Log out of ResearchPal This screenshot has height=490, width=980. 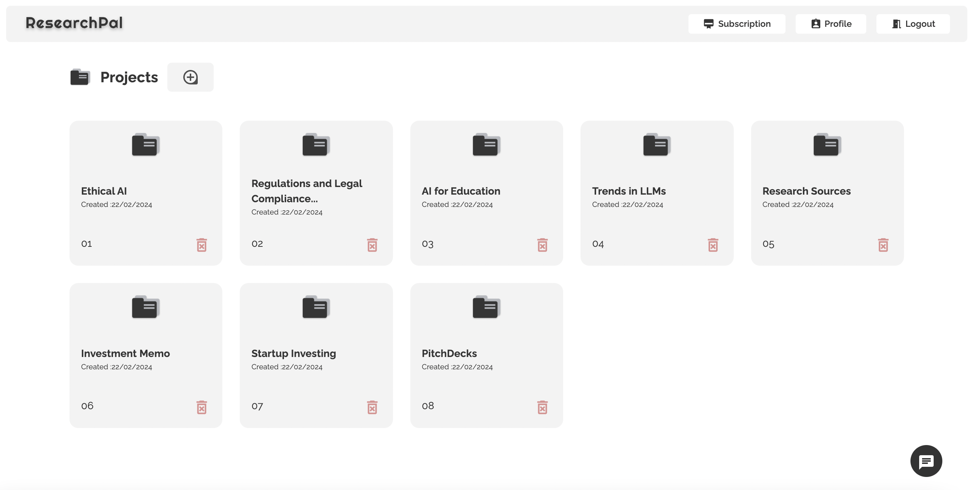pos(913,24)
